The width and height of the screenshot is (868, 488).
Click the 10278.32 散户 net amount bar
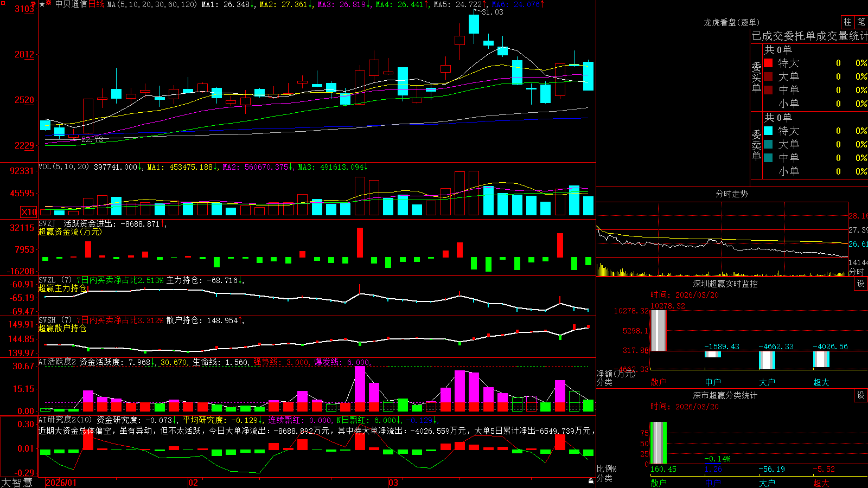659,331
